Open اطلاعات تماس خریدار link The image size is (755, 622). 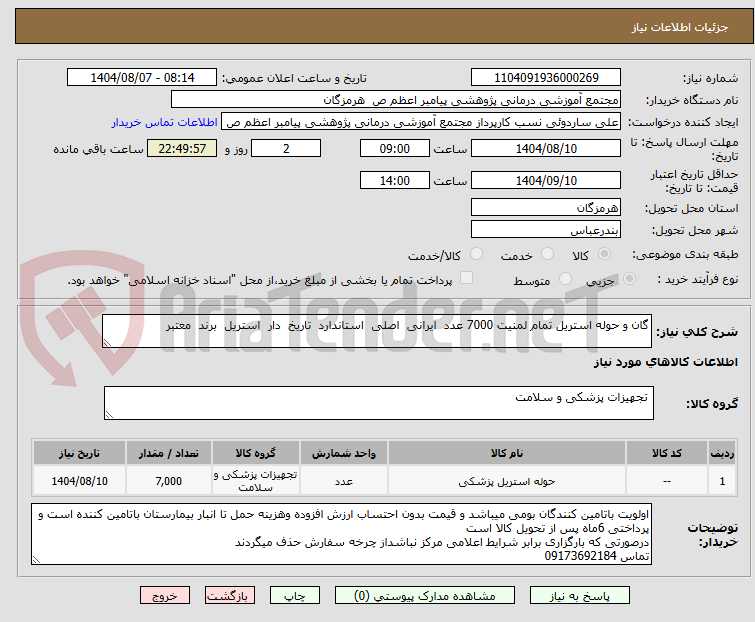click(165, 122)
